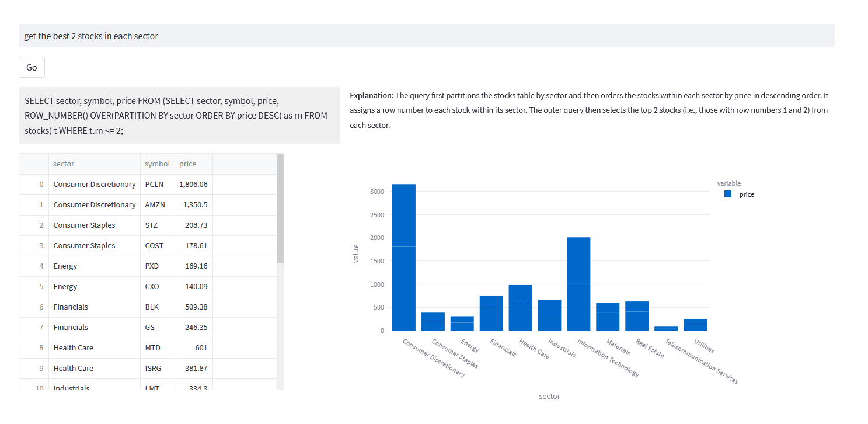The width and height of the screenshot is (868, 424).
Task: Click the Go button to run the query
Action: click(31, 67)
